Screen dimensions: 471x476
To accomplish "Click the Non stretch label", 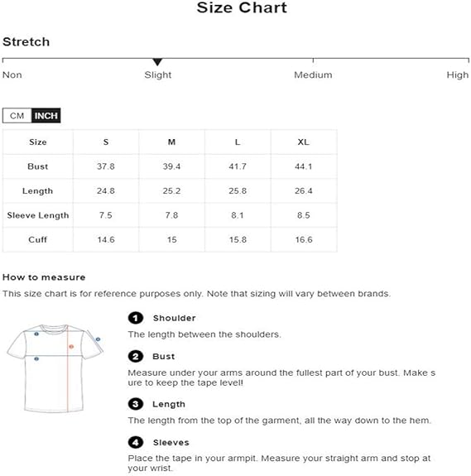I will pyautogui.click(x=12, y=75).
